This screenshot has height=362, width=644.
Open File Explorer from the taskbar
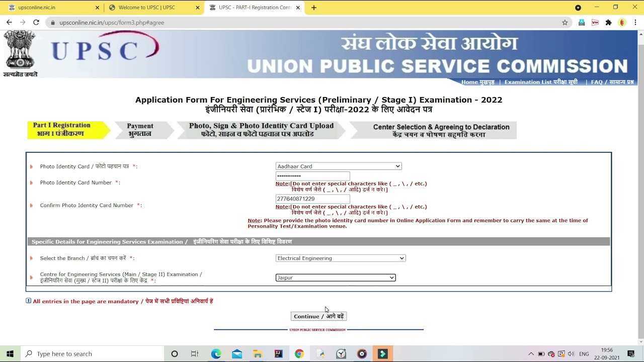pos(258,353)
